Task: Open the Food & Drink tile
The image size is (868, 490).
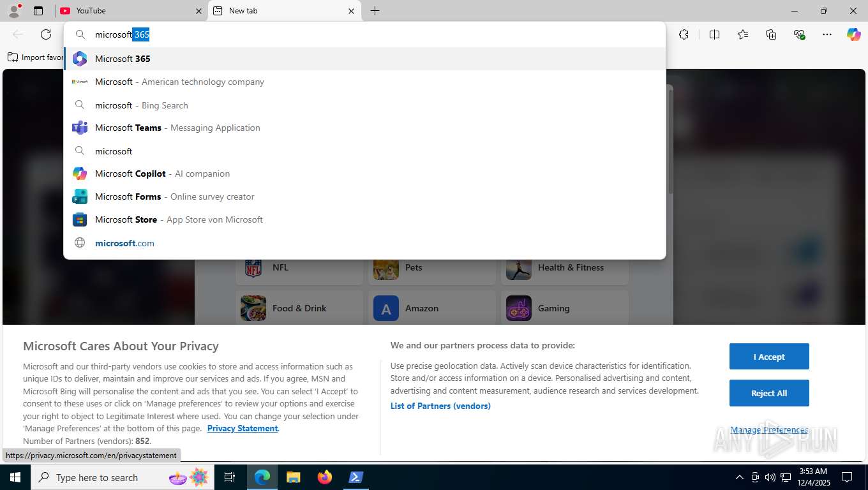Action: (299, 308)
